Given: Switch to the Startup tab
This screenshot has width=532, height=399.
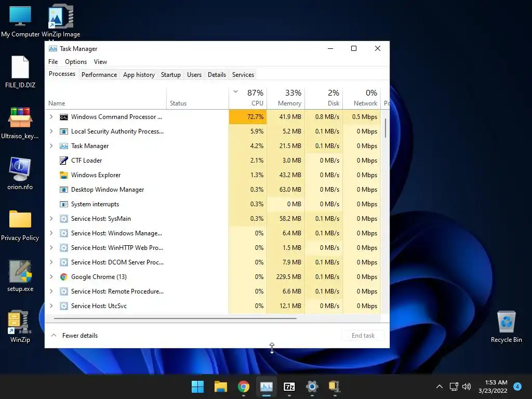Looking at the screenshot, I should coord(170,75).
